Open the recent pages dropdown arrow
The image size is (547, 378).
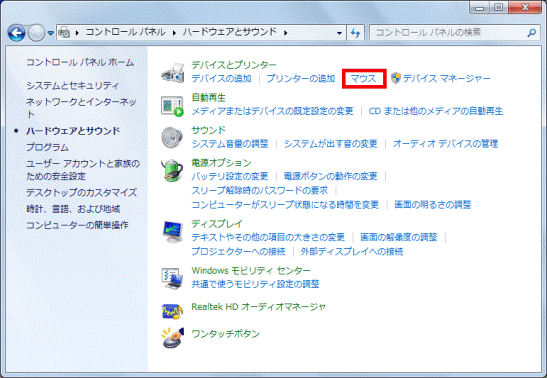pos(51,33)
